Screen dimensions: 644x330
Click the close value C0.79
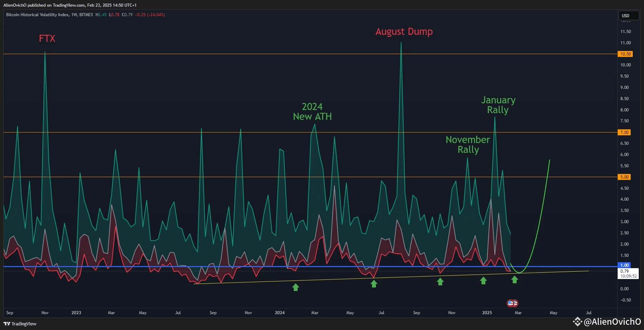(127, 15)
